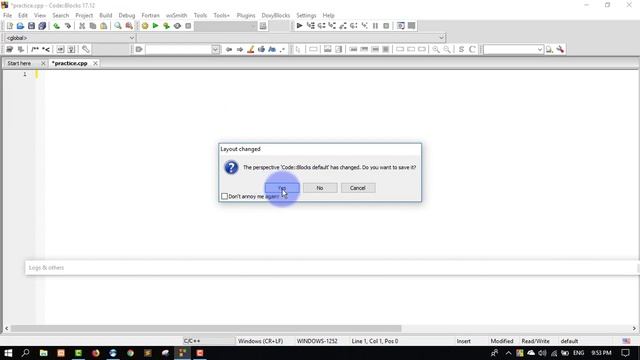Open the notification center icon
The width and height of the screenshot is (640, 360).
(626, 353)
